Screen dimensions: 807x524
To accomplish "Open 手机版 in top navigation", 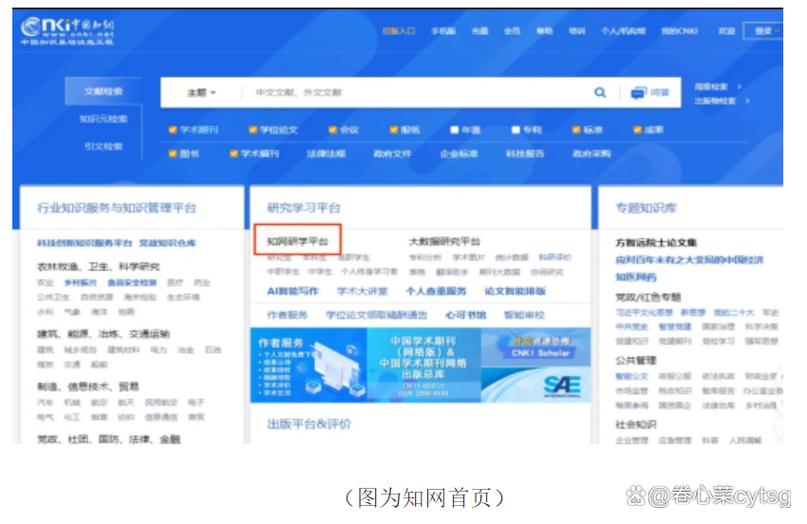I will [x=443, y=31].
